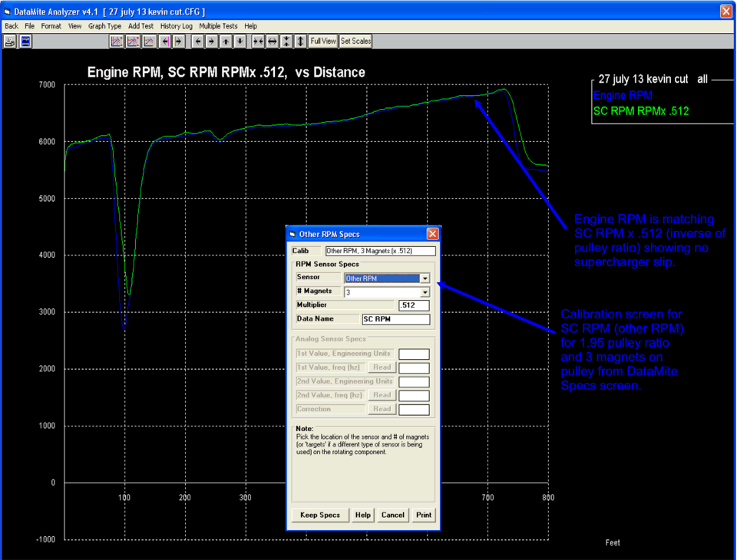This screenshot has width=737, height=560.
Task: Move the graph cursor left with the pink-line icon
Action: [164, 41]
